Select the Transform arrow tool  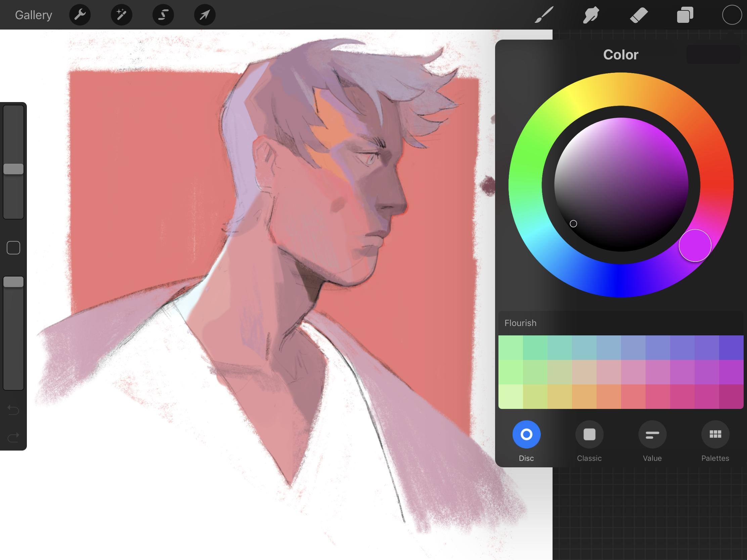pos(205,15)
